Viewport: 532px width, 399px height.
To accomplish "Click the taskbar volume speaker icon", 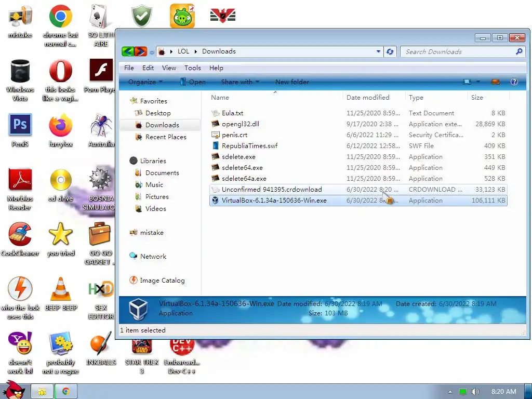I will click(x=475, y=392).
